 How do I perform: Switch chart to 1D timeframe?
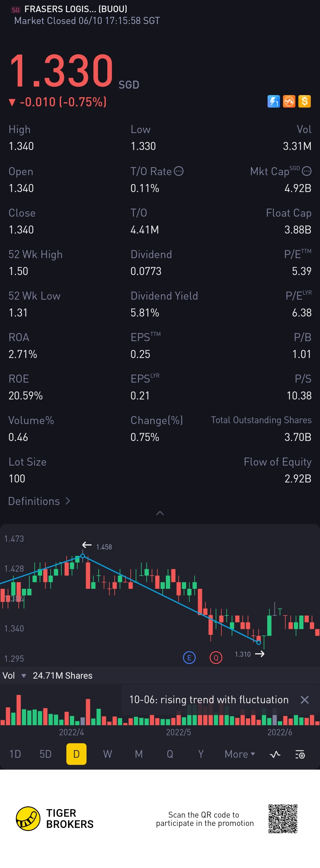15,754
